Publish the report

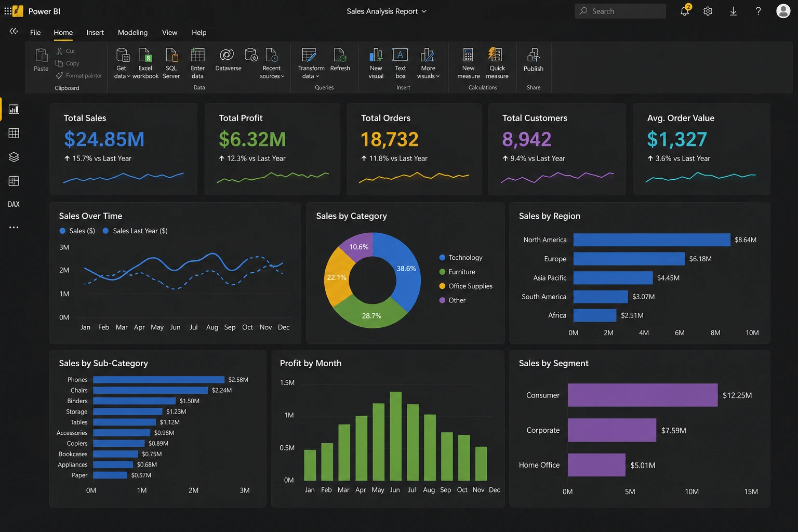click(533, 60)
